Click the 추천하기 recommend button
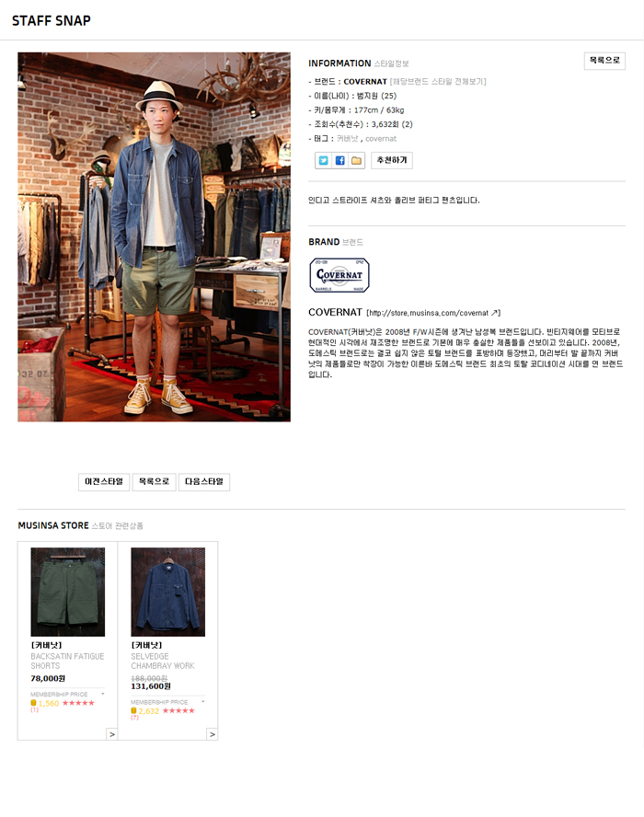The width and height of the screenshot is (644, 817). coord(392,160)
